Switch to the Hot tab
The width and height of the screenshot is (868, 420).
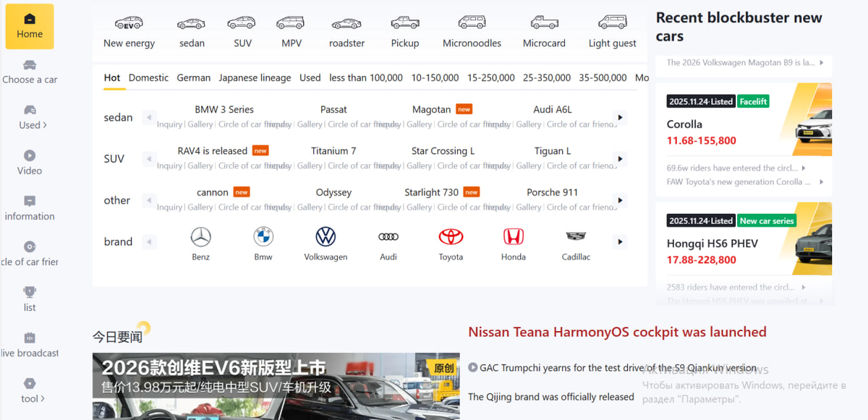pos(112,78)
